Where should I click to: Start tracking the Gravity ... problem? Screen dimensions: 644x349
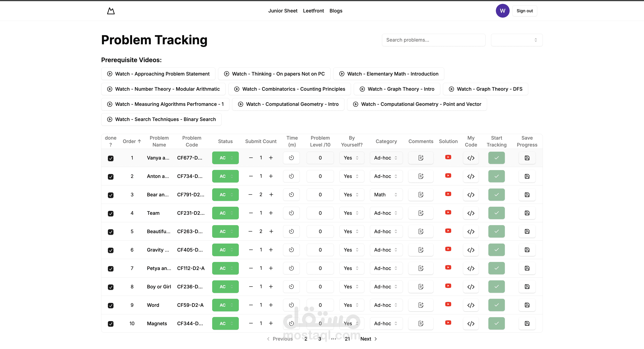point(496,250)
